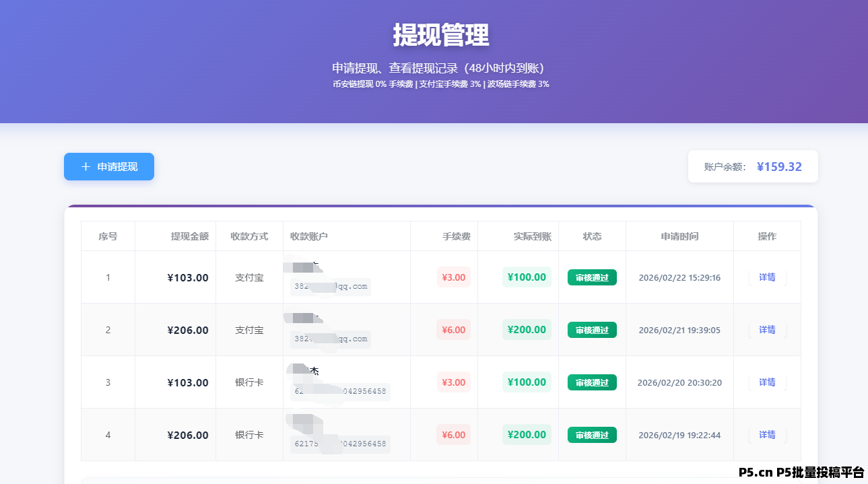Click the 提现金额 column header
868x484 pixels.
coord(189,236)
